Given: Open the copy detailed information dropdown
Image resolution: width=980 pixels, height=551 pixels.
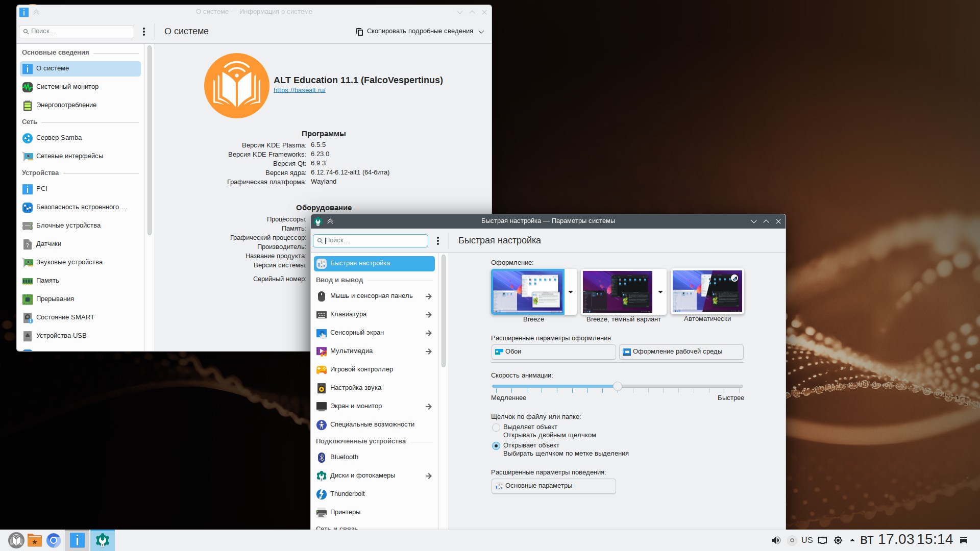Looking at the screenshot, I should tap(481, 32).
